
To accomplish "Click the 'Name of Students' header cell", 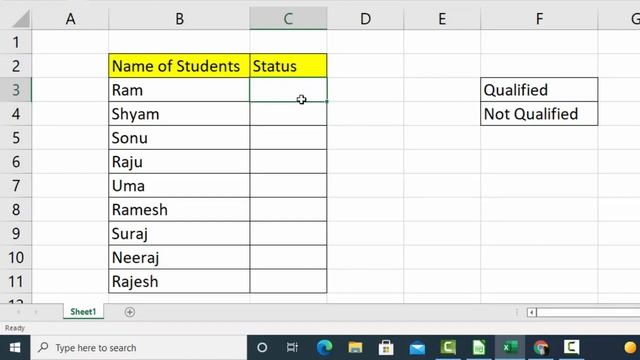I will (179, 66).
